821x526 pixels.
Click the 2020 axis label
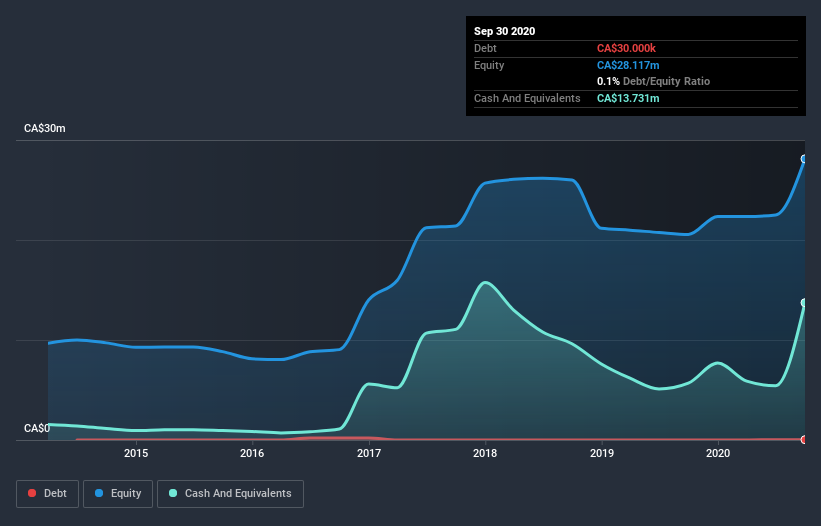point(718,453)
